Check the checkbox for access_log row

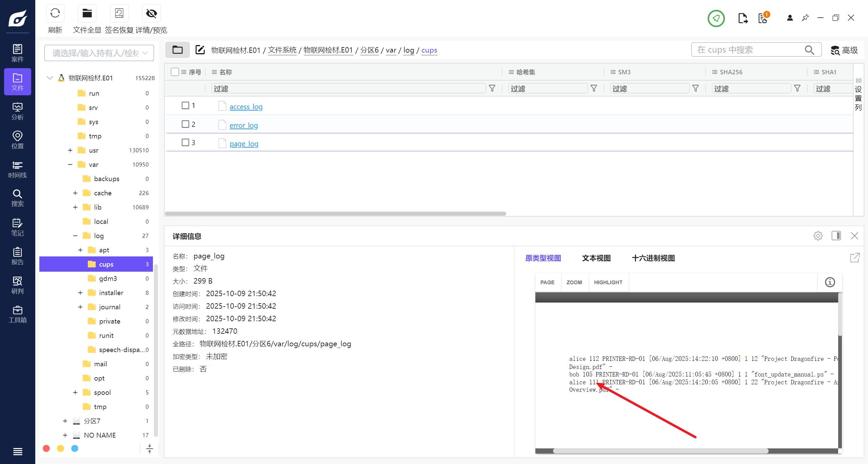tap(185, 105)
